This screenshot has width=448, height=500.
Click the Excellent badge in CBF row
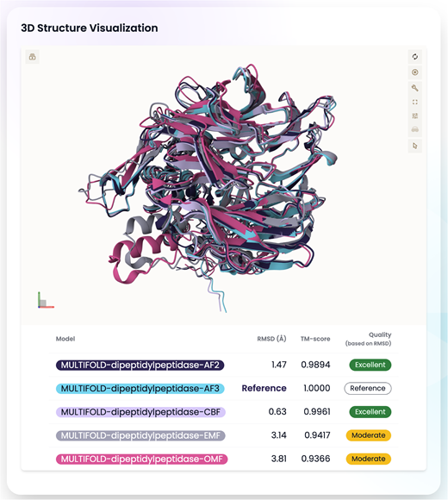370,412
